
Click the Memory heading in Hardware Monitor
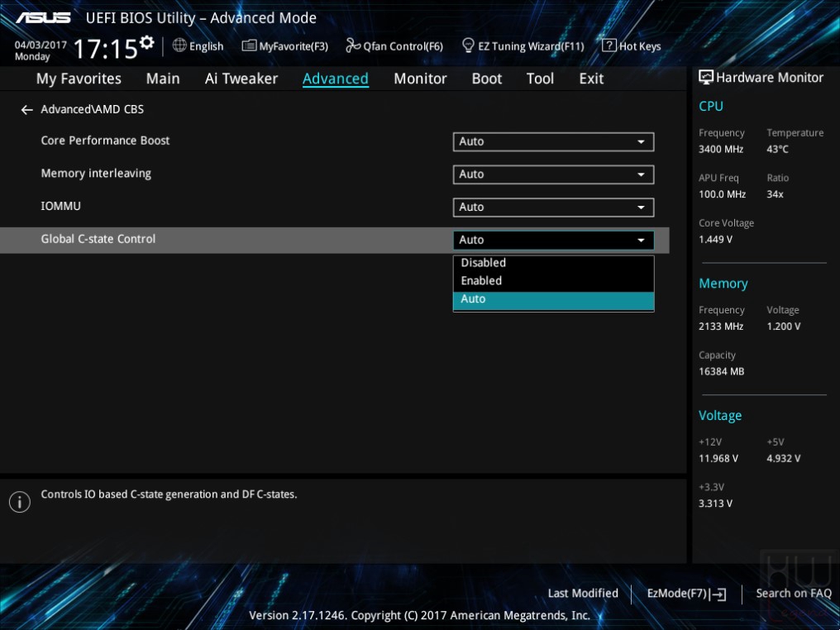(x=723, y=284)
